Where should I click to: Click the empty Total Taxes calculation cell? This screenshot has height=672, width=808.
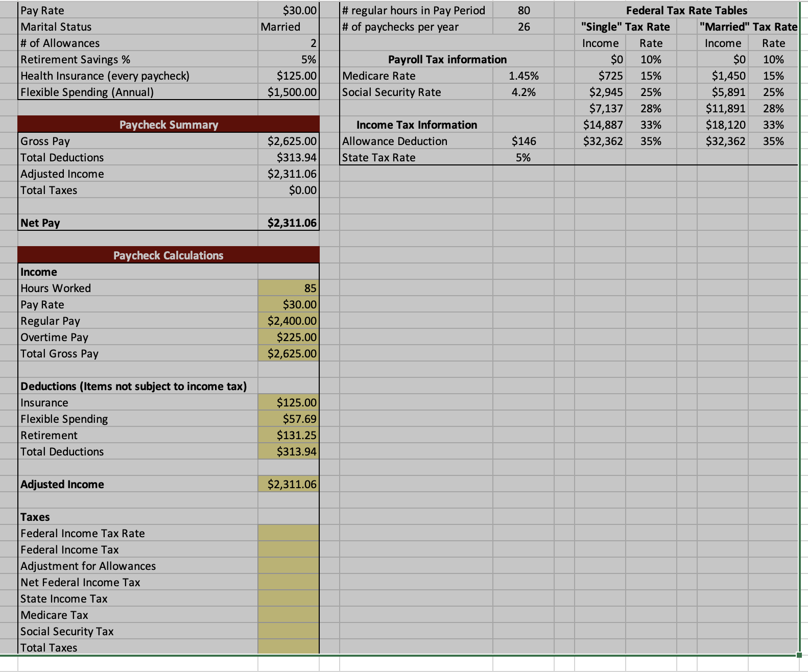(289, 647)
